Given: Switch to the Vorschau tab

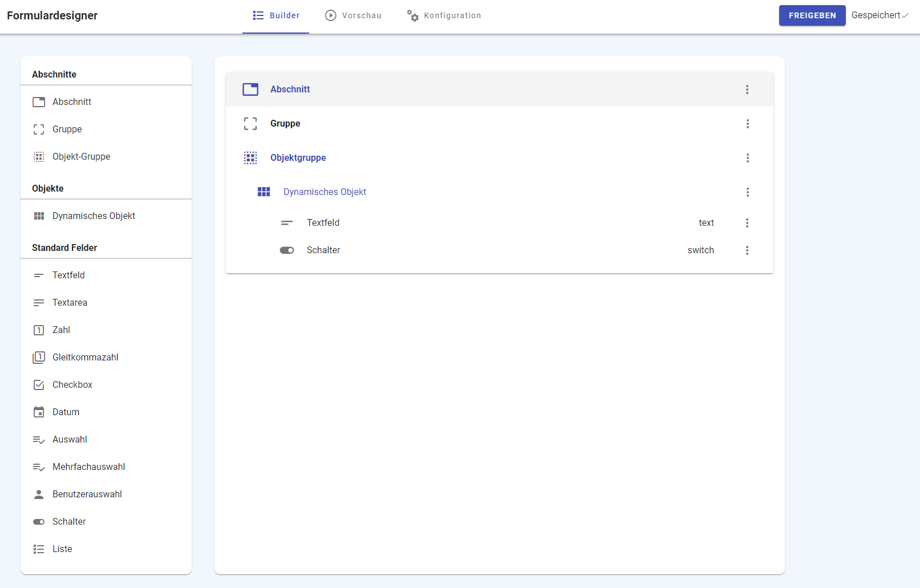Looking at the screenshot, I should pyautogui.click(x=353, y=16).
